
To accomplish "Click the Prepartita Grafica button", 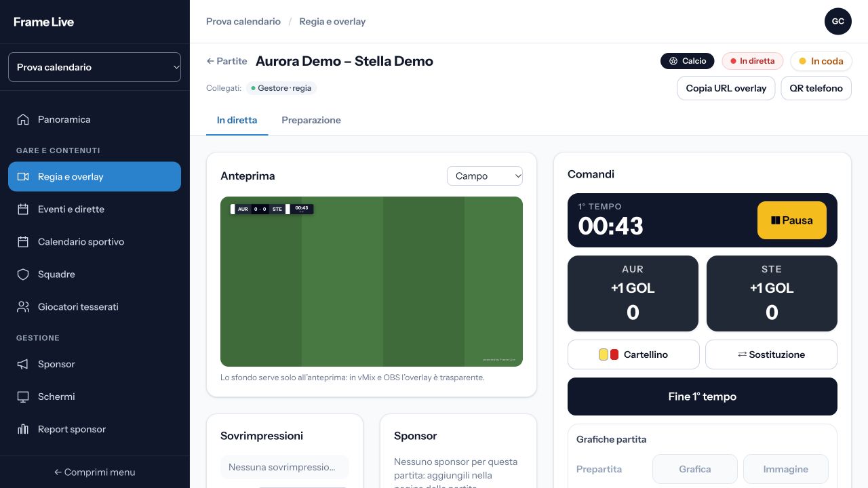I will [695, 469].
